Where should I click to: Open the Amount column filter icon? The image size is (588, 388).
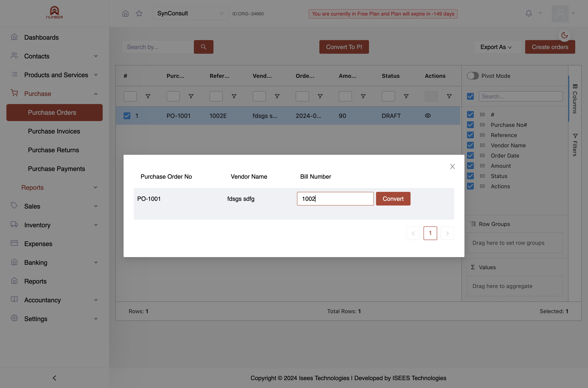pyautogui.click(x=363, y=96)
